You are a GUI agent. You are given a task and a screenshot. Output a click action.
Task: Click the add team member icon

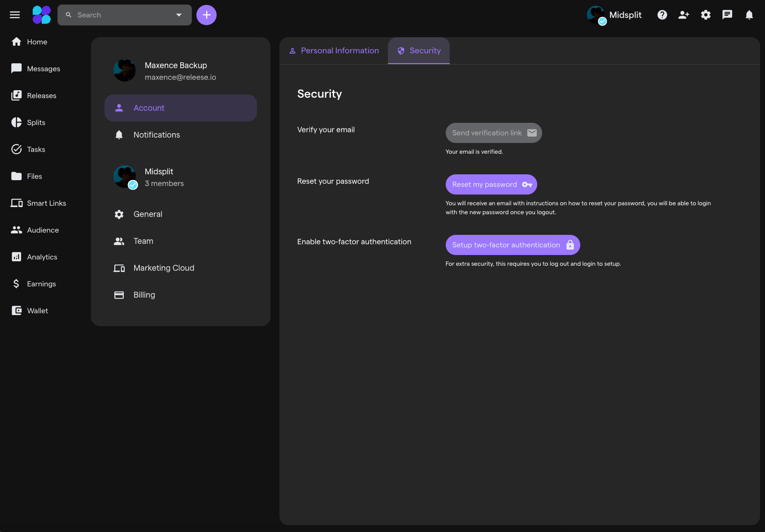click(x=684, y=15)
